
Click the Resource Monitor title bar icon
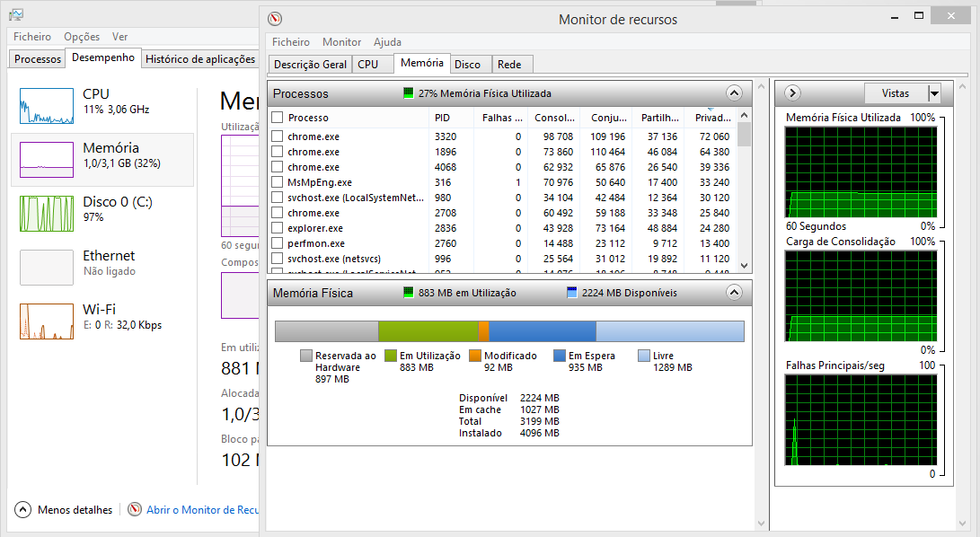point(275,19)
